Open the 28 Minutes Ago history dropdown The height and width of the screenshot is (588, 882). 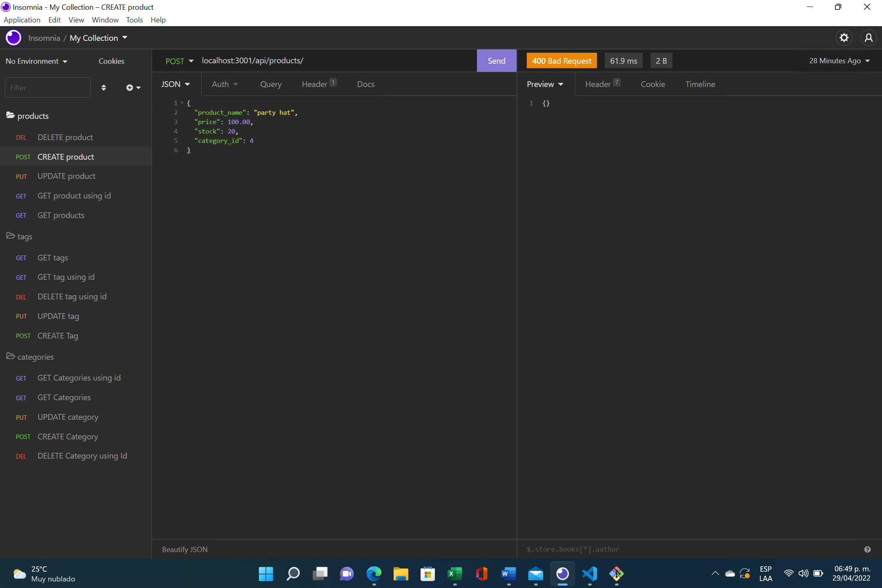[x=840, y=61]
